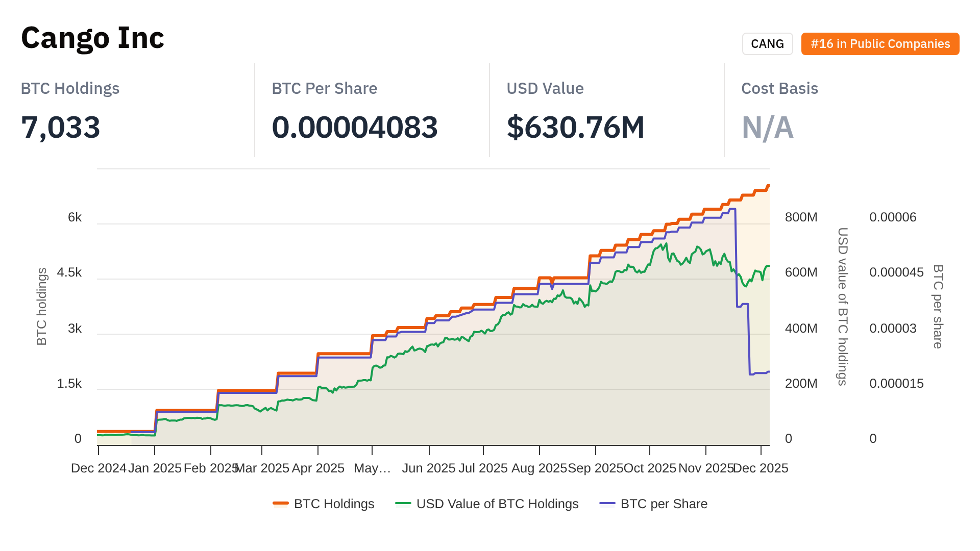Click the purple BTC per Share swatch
980x551 pixels.
tap(607, 504)
